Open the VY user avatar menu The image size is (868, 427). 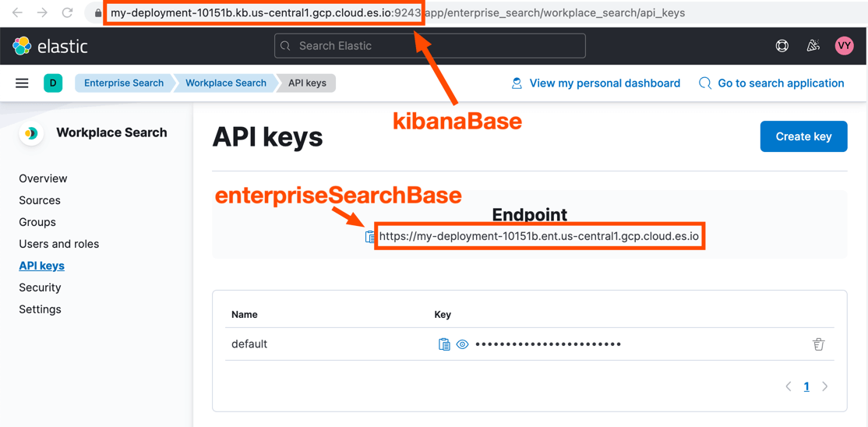click(x=844, y=46)
